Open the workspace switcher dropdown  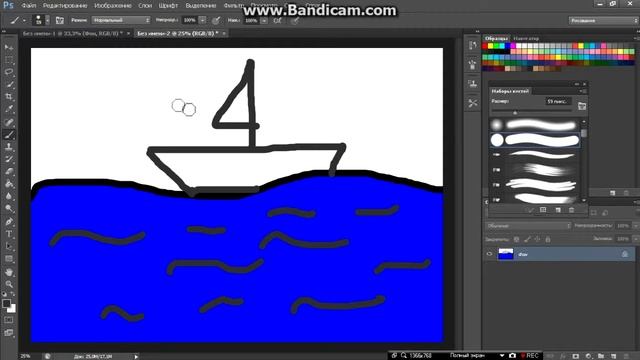[x=603, y=20]
